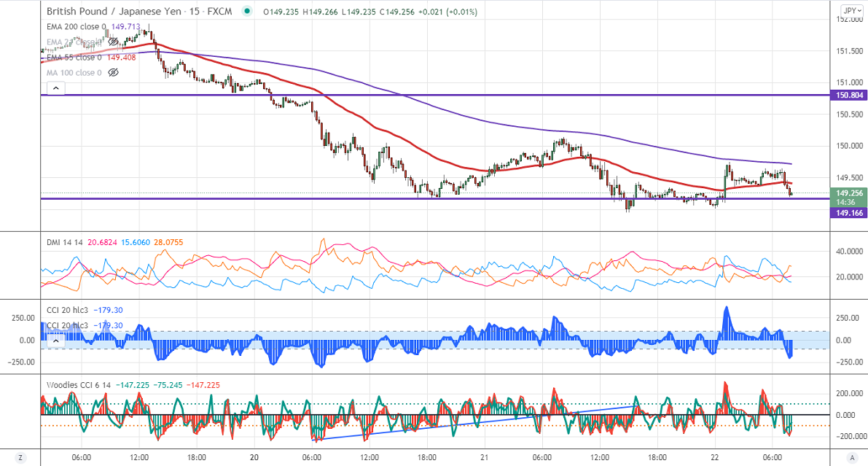This screenshot has height=466, width=868.
Task: Click the close price C149.256 in the header
Action: pos(397,12)
